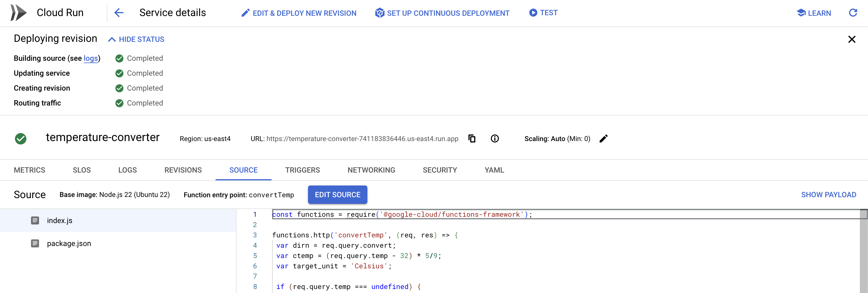Click the 'if (req.query.temp' code line
Screen dimensions: 868x293
coord(348,287)
